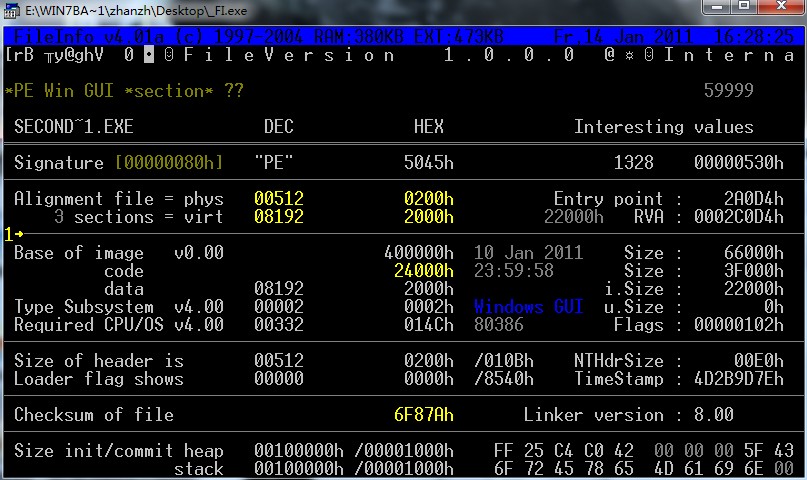Click the virtual alignment value 08192 in yellow
The height and width of the screenshot is (480, 807).
coord(278,217)
